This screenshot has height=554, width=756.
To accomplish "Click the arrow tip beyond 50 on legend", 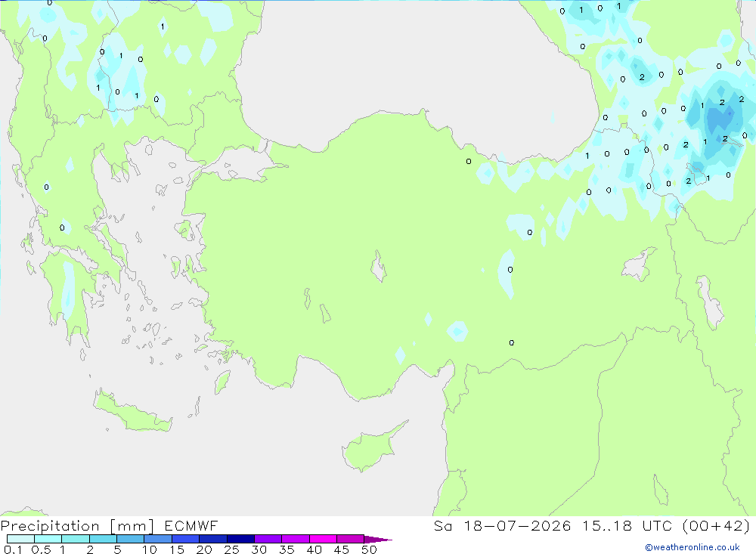I will 378,539.
